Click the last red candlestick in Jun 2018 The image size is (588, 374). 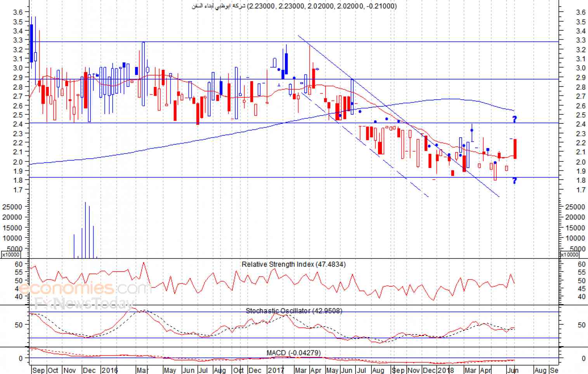click(515, 149)
